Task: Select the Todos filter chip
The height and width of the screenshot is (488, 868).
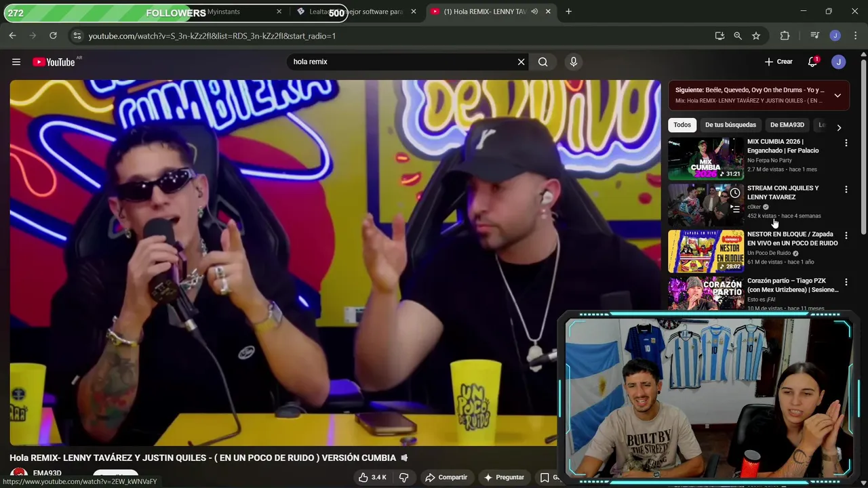Action: click(682, 125)
